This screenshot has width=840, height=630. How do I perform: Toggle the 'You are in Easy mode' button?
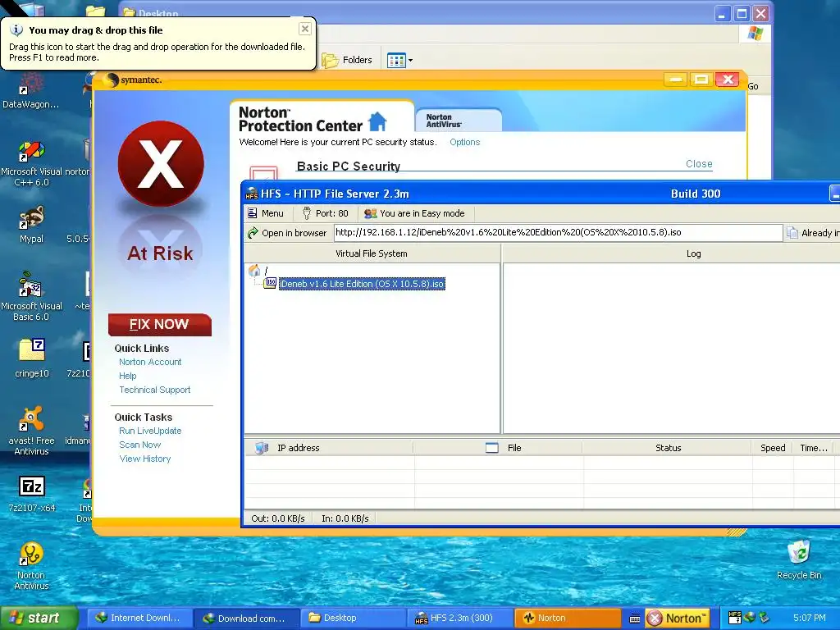pyautogui.click(x=414, y=213)
